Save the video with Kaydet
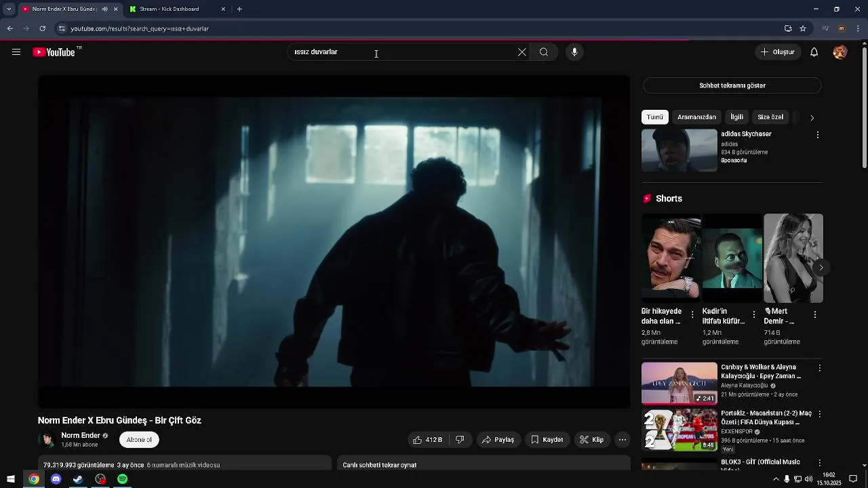868x488 pixels. coord(547,440)
